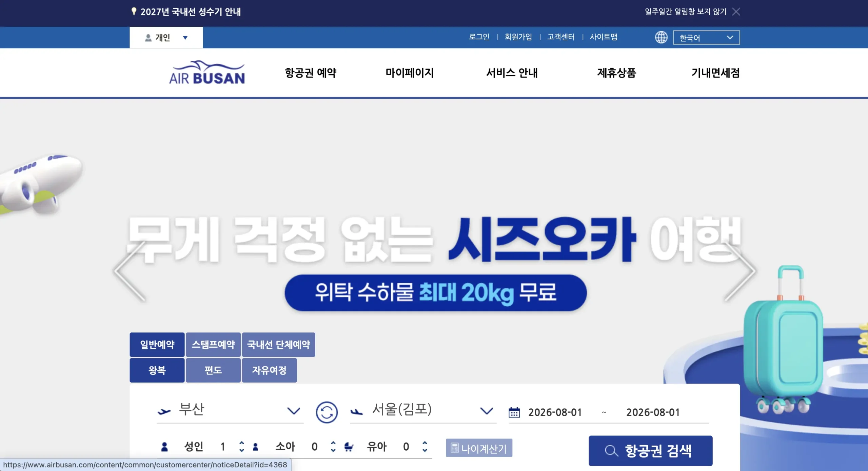Open the 고객센터 link

click(x=561, y=37)
